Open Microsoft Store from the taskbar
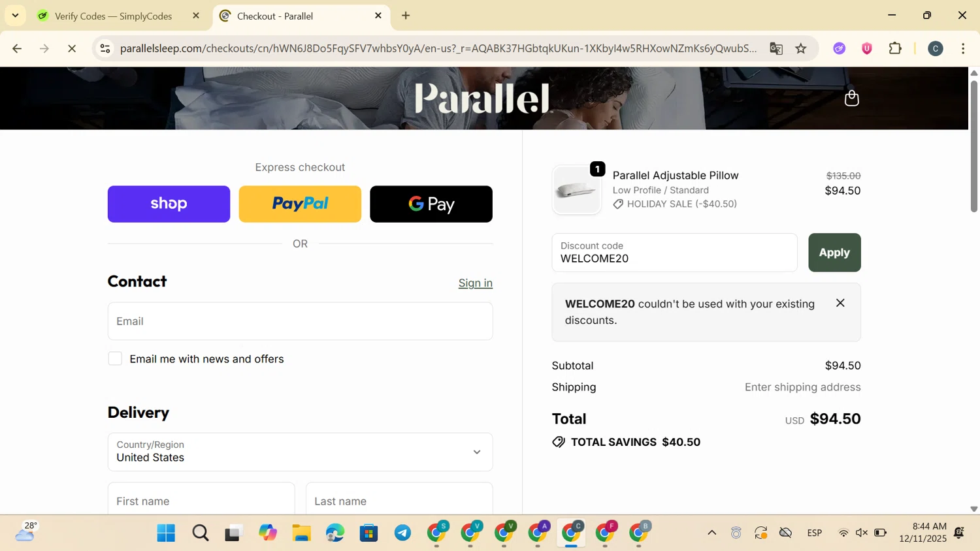Screen dimensions: 980x551 tap(369, 533)
